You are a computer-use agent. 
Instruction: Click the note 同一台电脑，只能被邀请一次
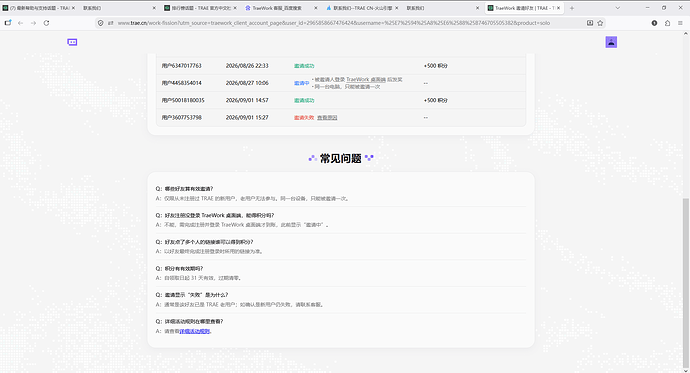click(347, 87)
